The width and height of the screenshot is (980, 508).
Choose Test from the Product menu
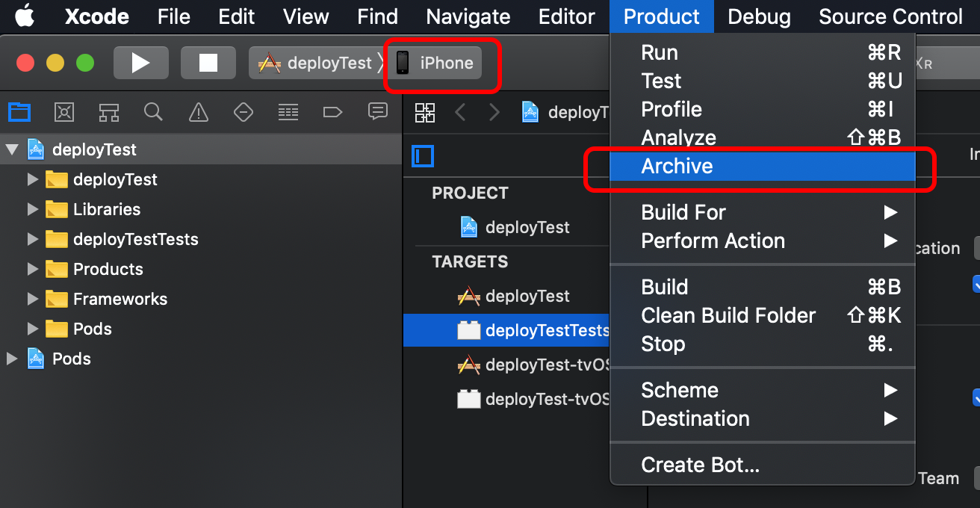click(x=763, y=81)
